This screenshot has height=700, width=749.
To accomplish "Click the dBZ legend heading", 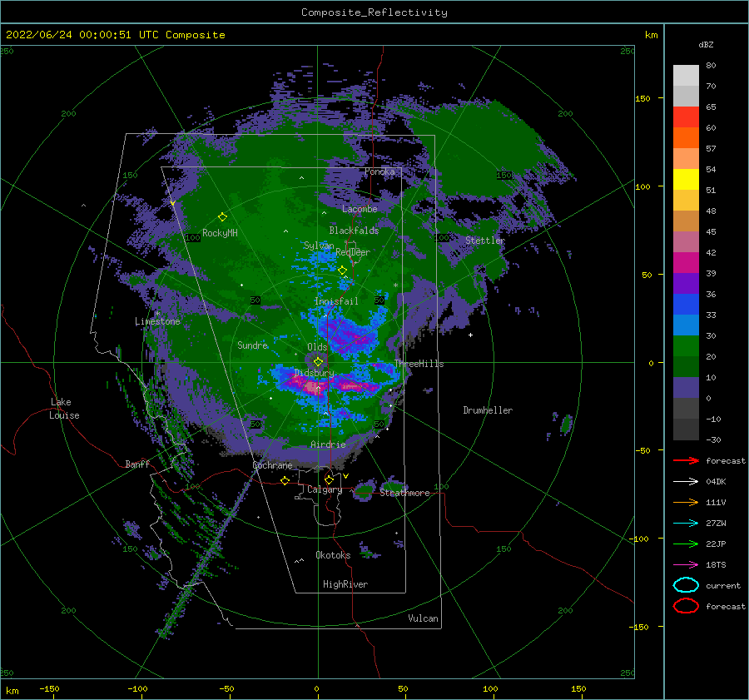I will (706, 44).
